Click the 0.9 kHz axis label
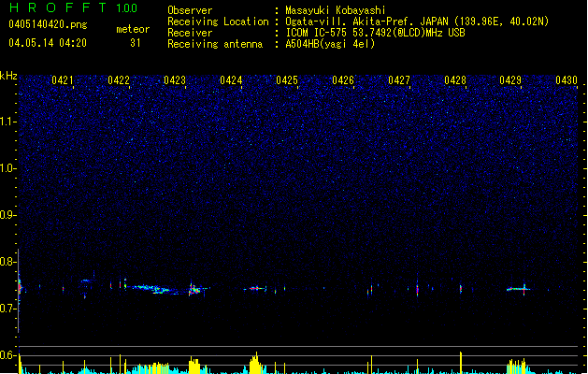Viewport: 588px width, 374px height. [8, 215]
